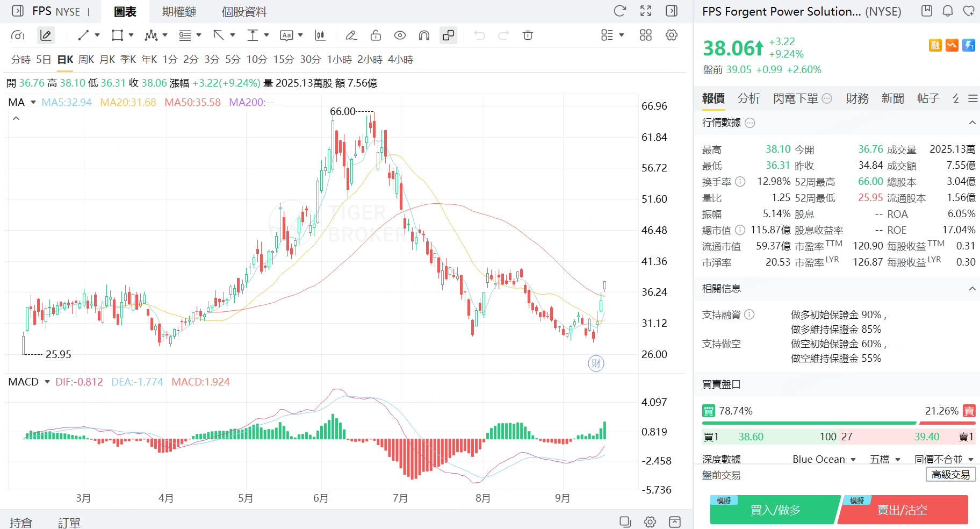Image resolution: width=980 pixels, height=529 pixels.
Task: Open the 帖子 tab
Action: click(x=928, y=98)
